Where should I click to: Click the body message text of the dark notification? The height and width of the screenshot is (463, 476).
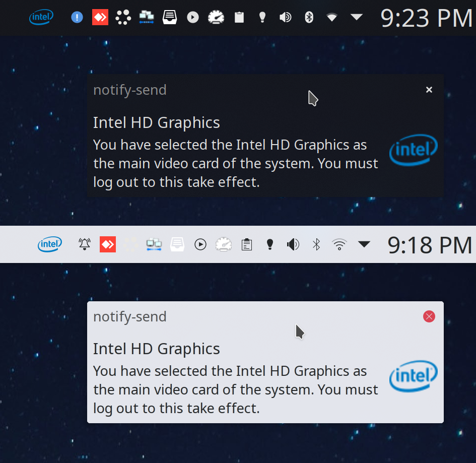[236, 164]
